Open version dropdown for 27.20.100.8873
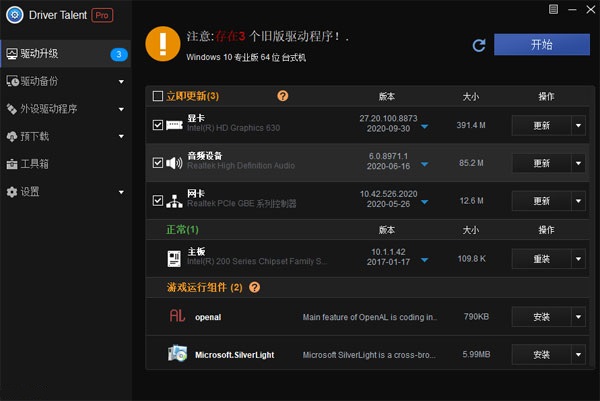 [424, 127]
